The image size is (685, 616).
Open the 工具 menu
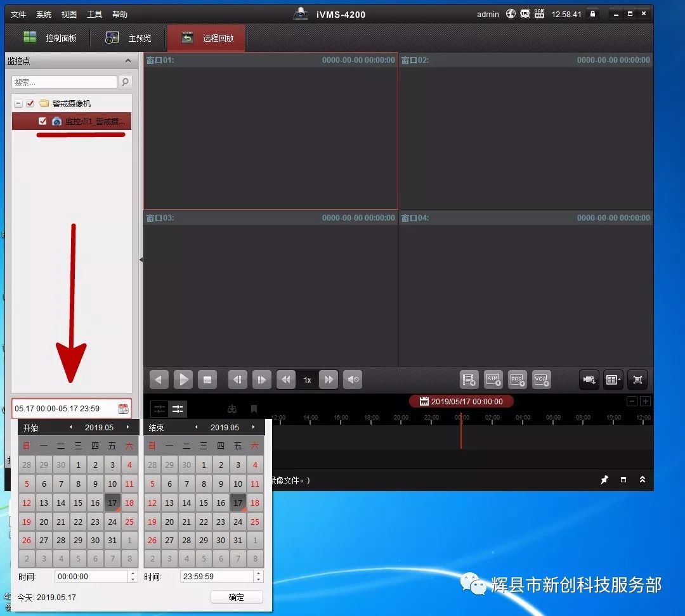pos(95,15)
